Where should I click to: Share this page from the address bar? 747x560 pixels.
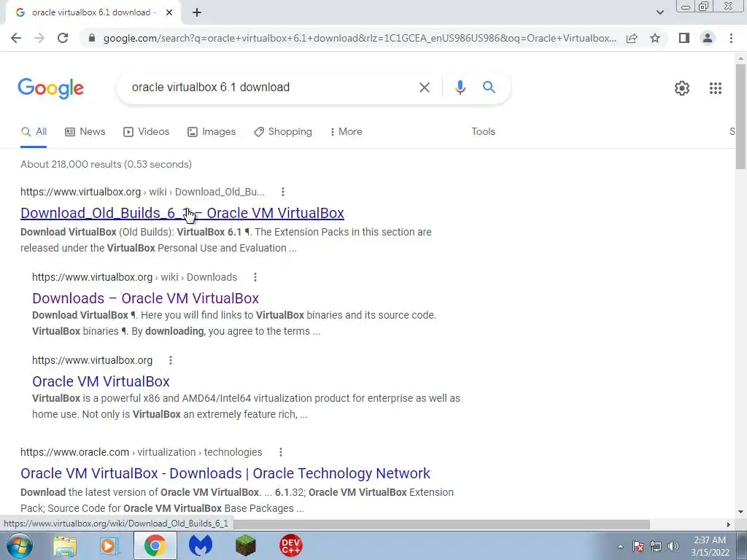(x=632, y=38)
